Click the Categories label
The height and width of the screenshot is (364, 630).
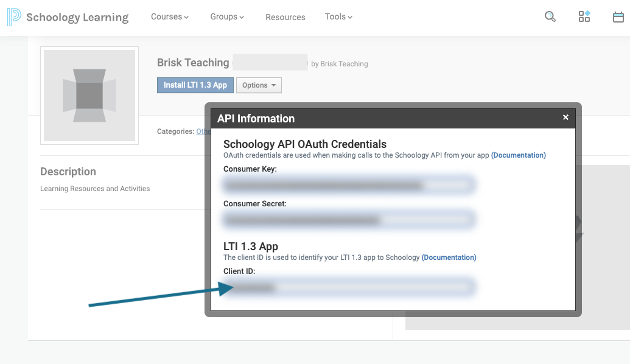[175, 131]
